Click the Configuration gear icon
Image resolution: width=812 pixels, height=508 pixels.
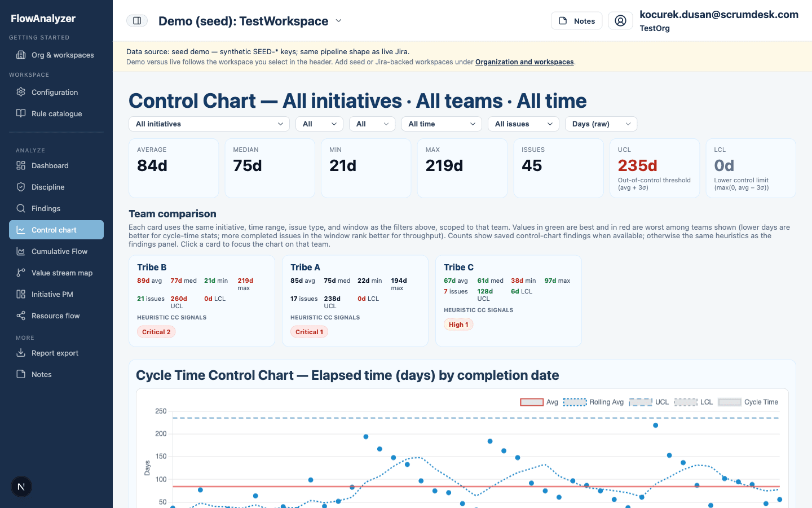click(x=21, y=92)
